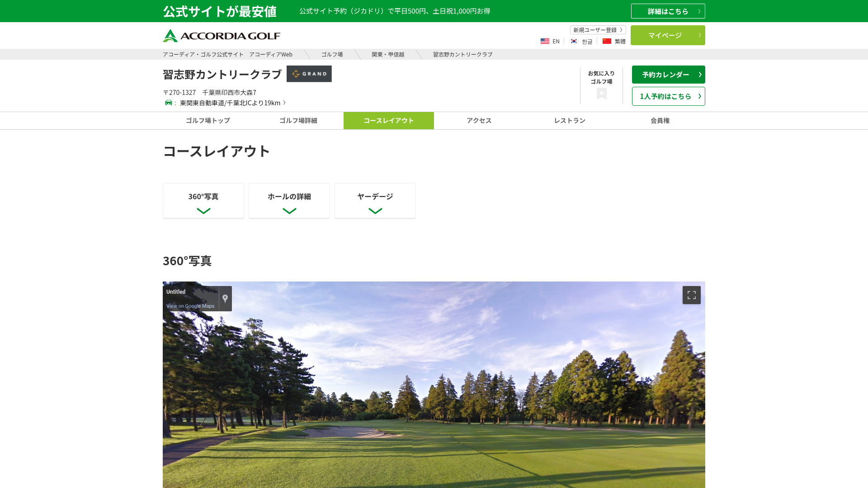Jump to ヤーデージ section anchor
The image size is (868, 488).
pyautogui.click(x=375, y=201)
